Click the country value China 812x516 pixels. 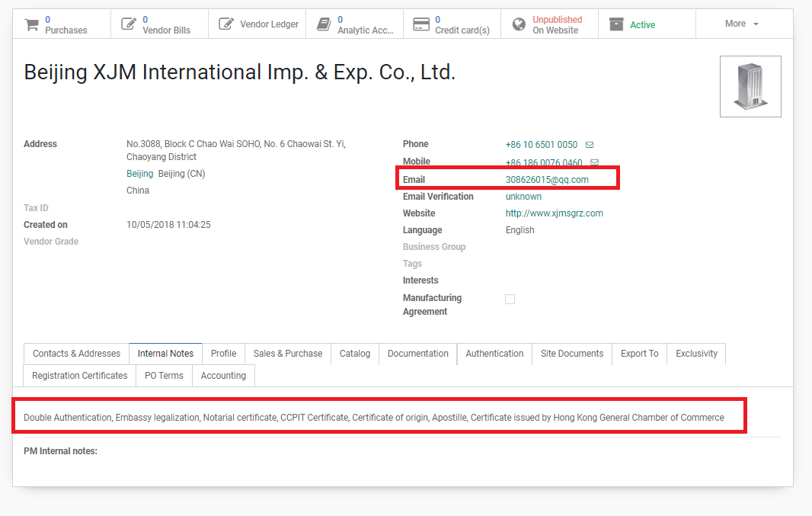138,190
